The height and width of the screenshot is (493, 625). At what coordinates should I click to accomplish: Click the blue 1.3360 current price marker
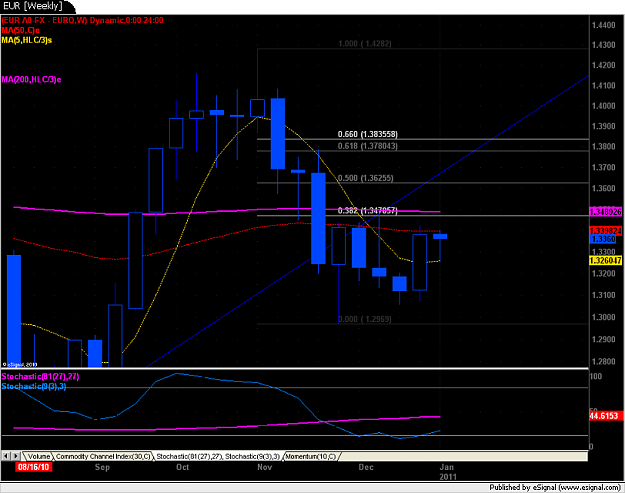tap(603, 239)
